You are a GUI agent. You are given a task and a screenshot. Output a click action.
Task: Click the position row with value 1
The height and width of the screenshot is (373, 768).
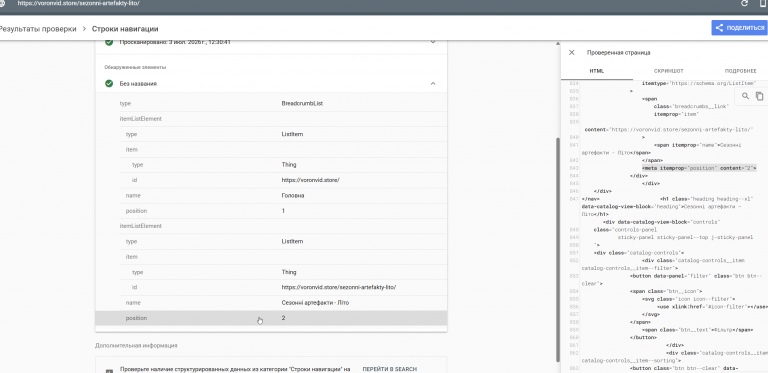click(271, 211)
